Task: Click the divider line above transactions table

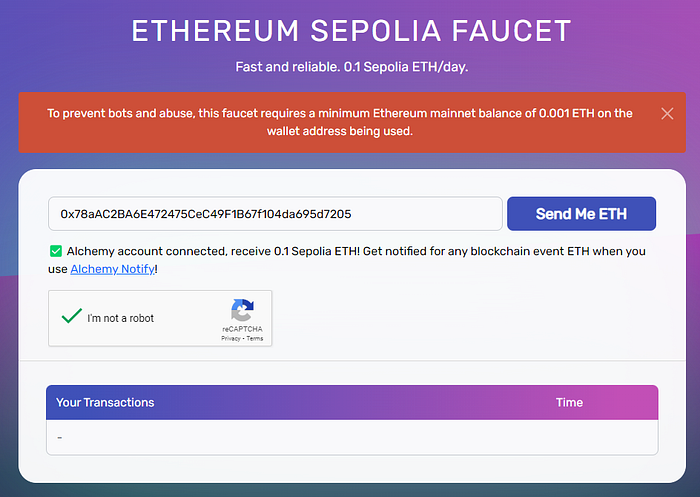Action: point(352,360)
